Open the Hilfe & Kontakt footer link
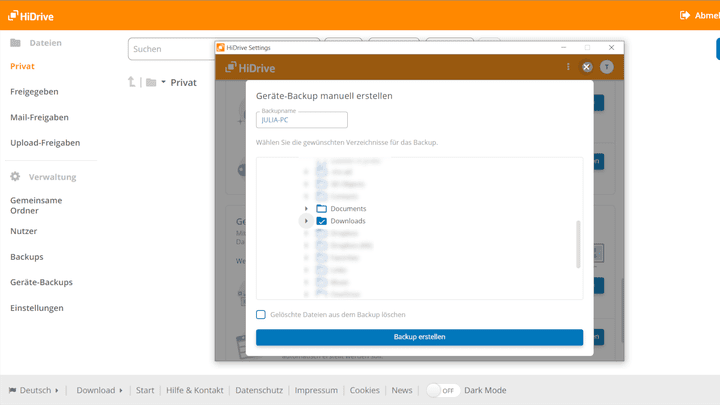The height and width of the screenshot is (405, 720). point(195,390)
